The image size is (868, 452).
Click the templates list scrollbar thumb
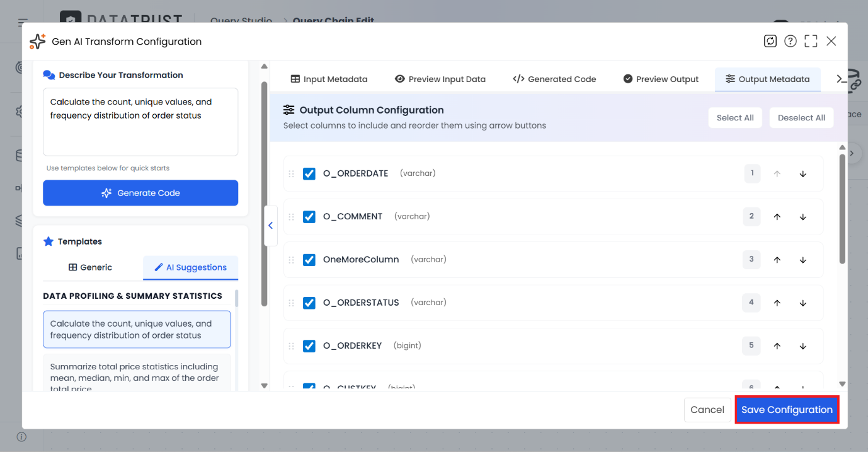point(236,298)
